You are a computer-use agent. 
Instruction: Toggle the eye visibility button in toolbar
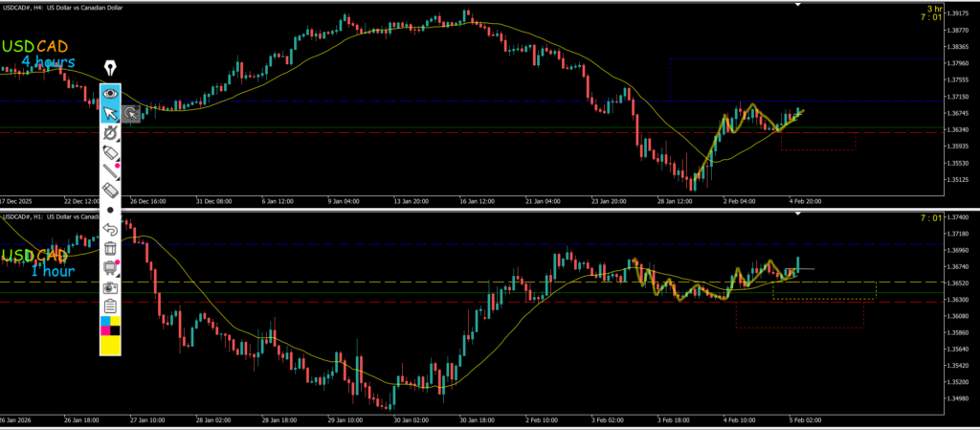point(111,94)
